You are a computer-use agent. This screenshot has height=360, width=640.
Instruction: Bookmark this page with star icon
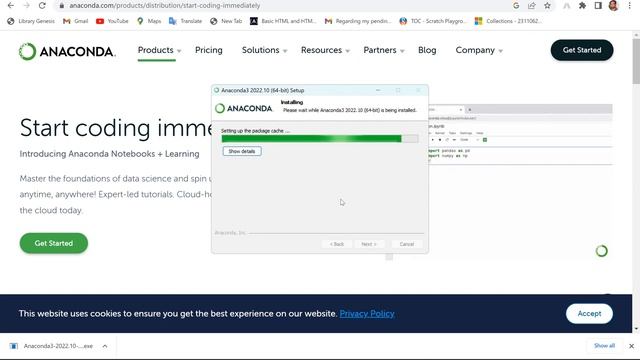[547, 6]
